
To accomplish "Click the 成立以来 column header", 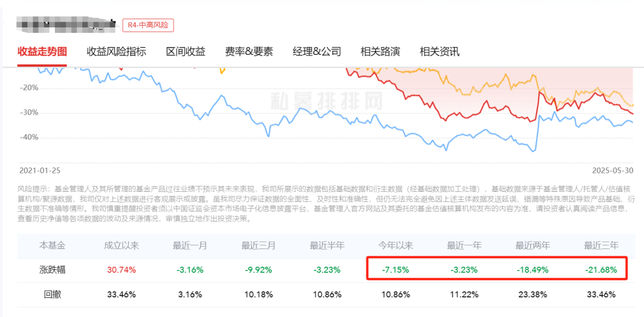I will click(122, 246).
